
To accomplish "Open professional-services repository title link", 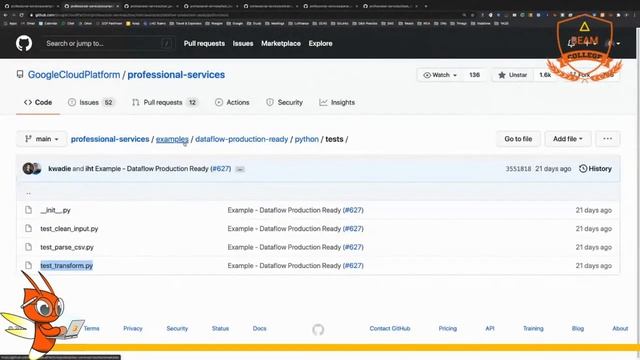I will tap(176, 75).
